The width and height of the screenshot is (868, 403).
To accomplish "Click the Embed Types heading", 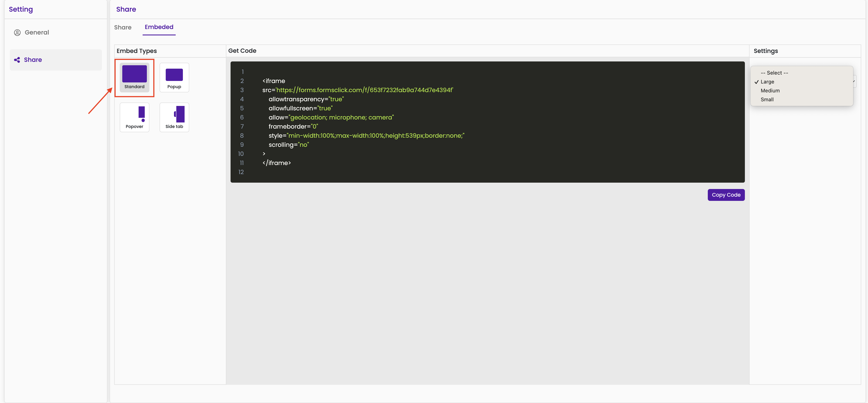I will click(x=136, y=51).
